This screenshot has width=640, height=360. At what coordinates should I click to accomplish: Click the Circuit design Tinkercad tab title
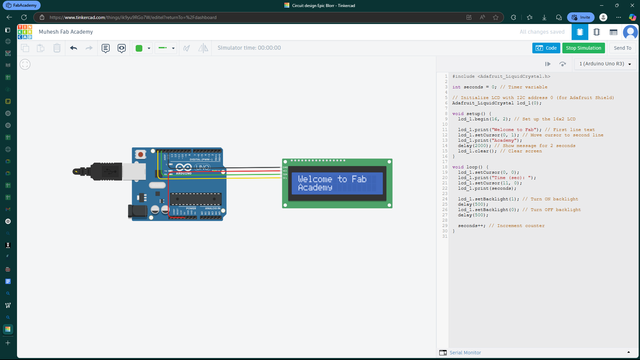pyautogui.click(x=323, y=5)
